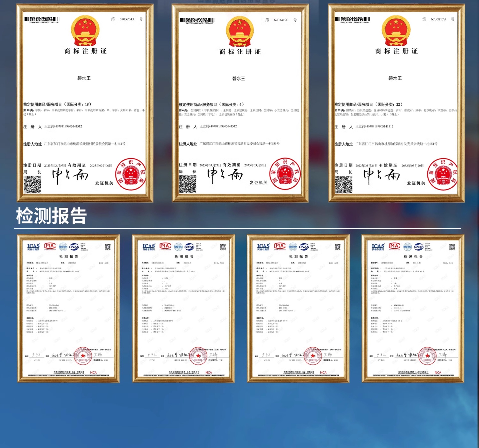479x448 pixels.
Task: Click the registration date 2023年03月07日
Action: [55, 165]
